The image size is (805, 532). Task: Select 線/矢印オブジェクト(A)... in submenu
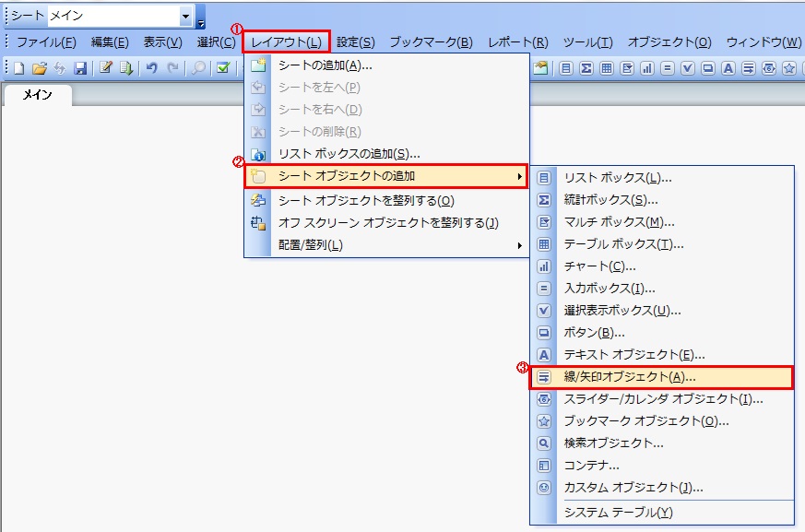662,377
